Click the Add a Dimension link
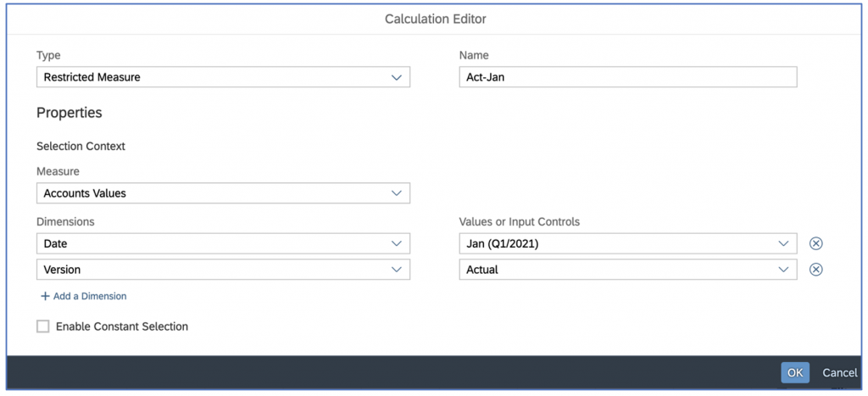The width and height of the screenshot is (868, 396). coord(90,296)
